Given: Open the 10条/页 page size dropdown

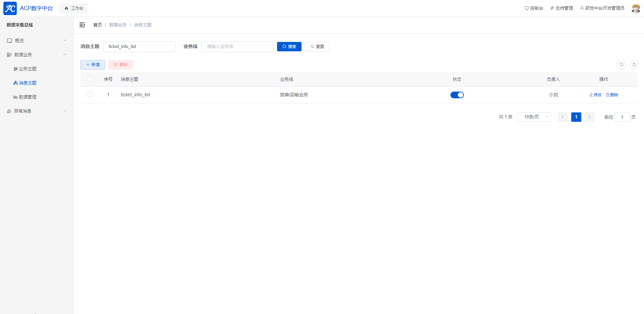Looking at the screenshot, I should [534, 117].
